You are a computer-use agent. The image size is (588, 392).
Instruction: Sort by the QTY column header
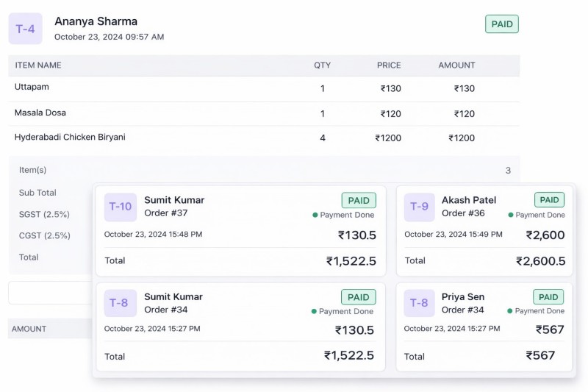[x=322, y=65]
